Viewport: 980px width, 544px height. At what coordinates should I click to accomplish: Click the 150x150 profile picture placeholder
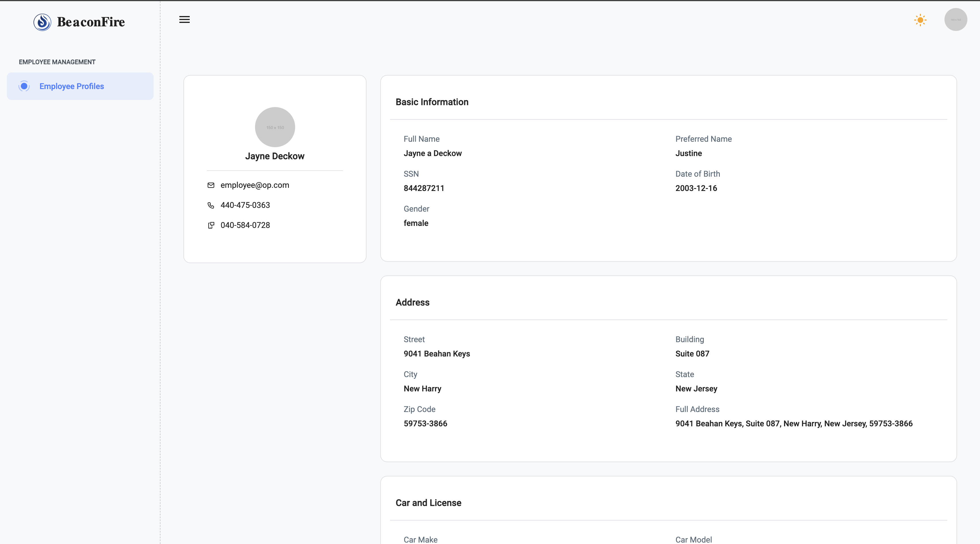(275, 127)
